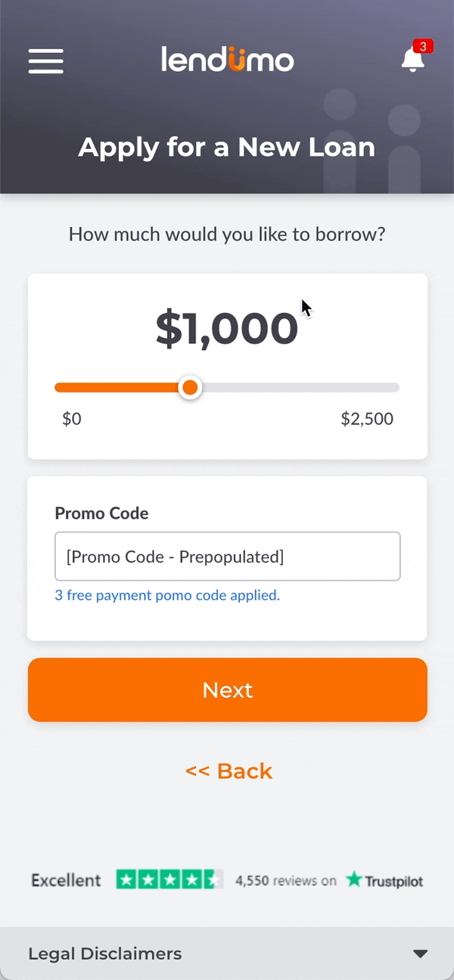This screenshot has height=980, width=454.
Task: Click the green Trustpilot star rating
Action: point(169,879)
